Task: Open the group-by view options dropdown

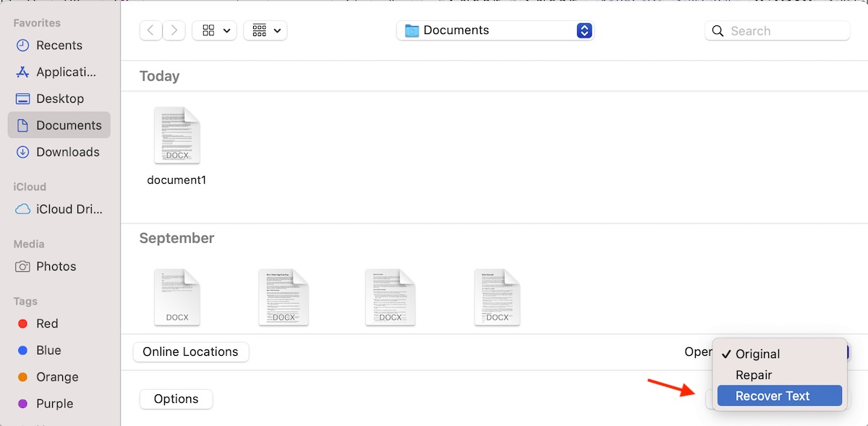Action: tap(265, 30)
